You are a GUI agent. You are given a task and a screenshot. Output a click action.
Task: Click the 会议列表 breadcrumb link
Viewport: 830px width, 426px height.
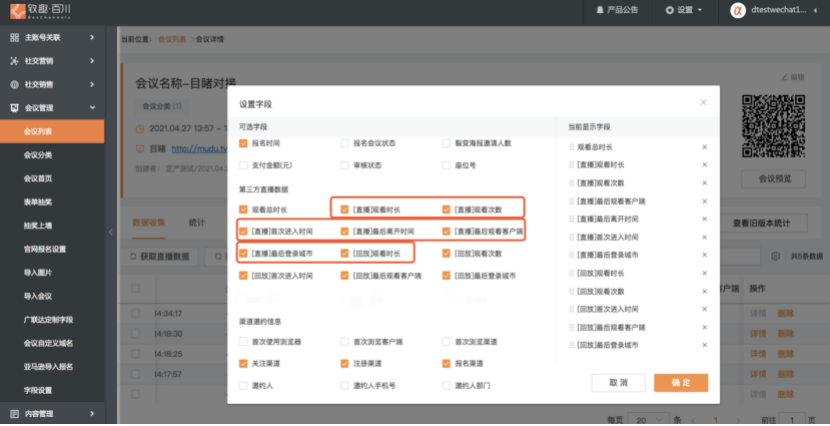(x=172, y=39)
